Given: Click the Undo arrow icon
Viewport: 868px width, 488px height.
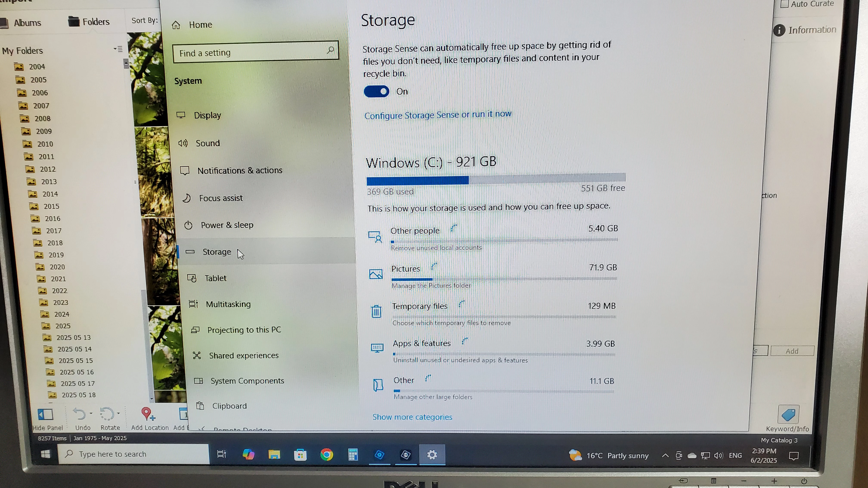Looking at the screenshot, I should [79, 414].
